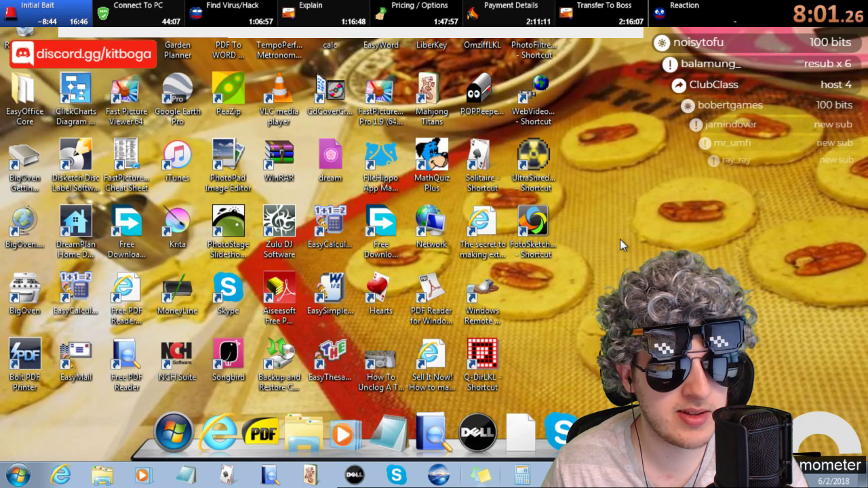868x488 pixels.
Task: Select DreamPlan Home Design shortcut
Action: click(75, 222)
